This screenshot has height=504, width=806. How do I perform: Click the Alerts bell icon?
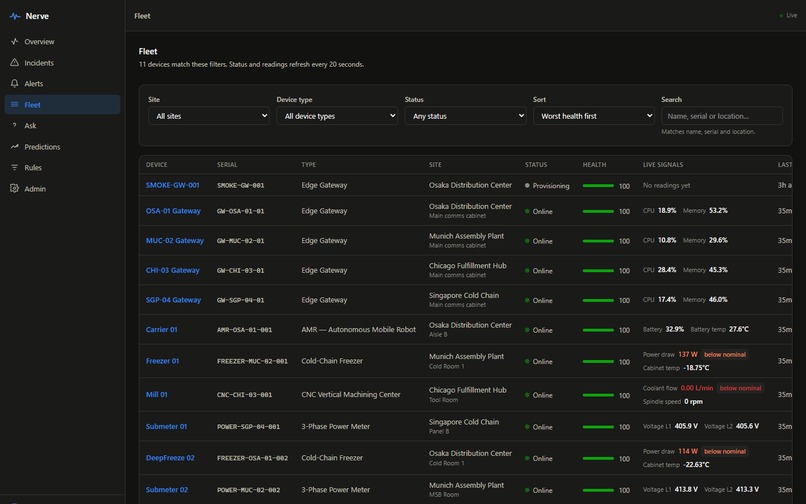tap(14, 83)
